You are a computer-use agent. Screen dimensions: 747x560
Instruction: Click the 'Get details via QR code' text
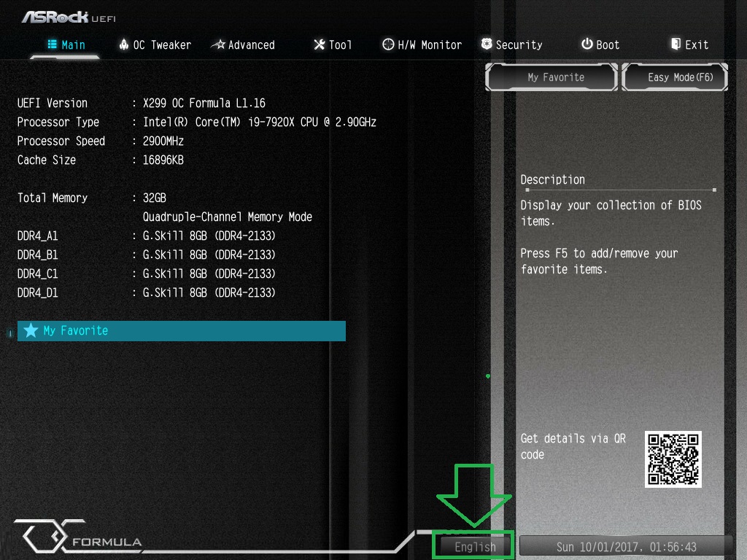tap(573, 446)
